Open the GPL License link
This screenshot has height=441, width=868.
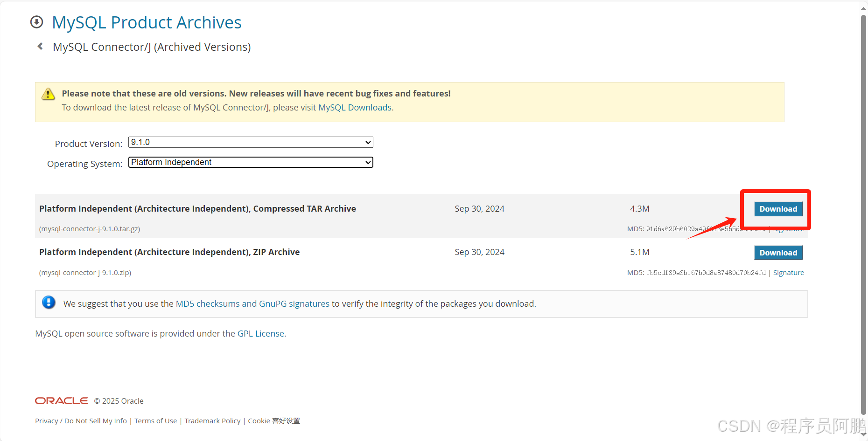(x=261, y=334)
